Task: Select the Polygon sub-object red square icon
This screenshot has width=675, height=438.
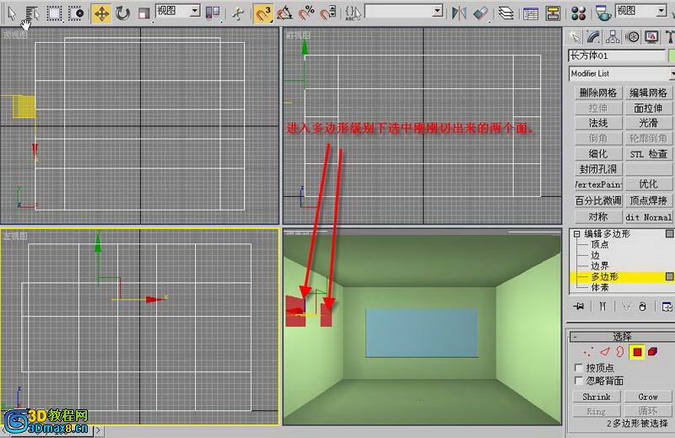Action: (637, 352)
